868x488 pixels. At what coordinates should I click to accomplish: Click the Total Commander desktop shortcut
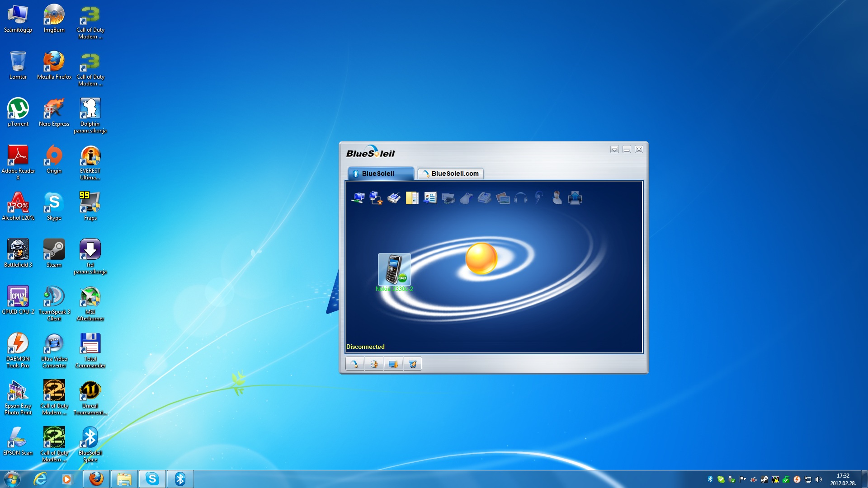90,351
